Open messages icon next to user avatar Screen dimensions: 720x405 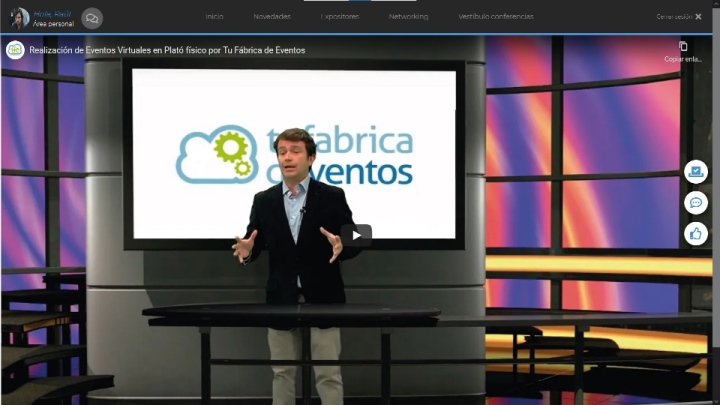coord(92,18)
